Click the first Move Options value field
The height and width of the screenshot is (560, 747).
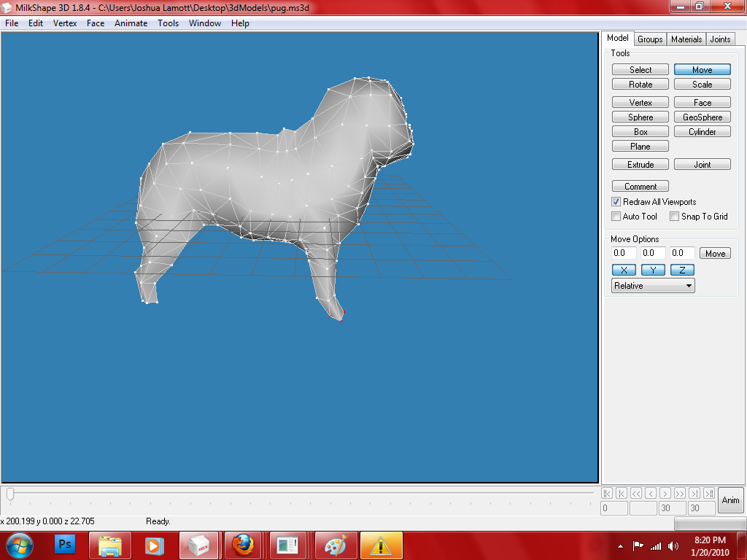click(624, 253)
